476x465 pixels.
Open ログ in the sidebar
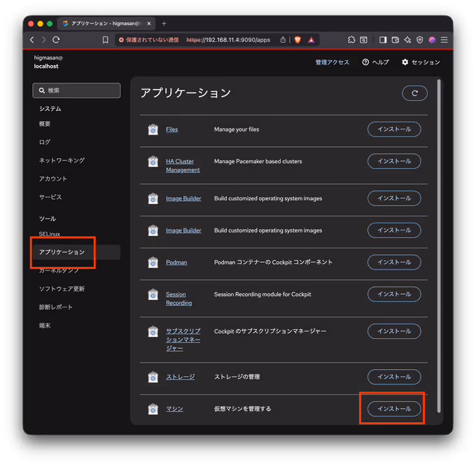coord(45,142)
